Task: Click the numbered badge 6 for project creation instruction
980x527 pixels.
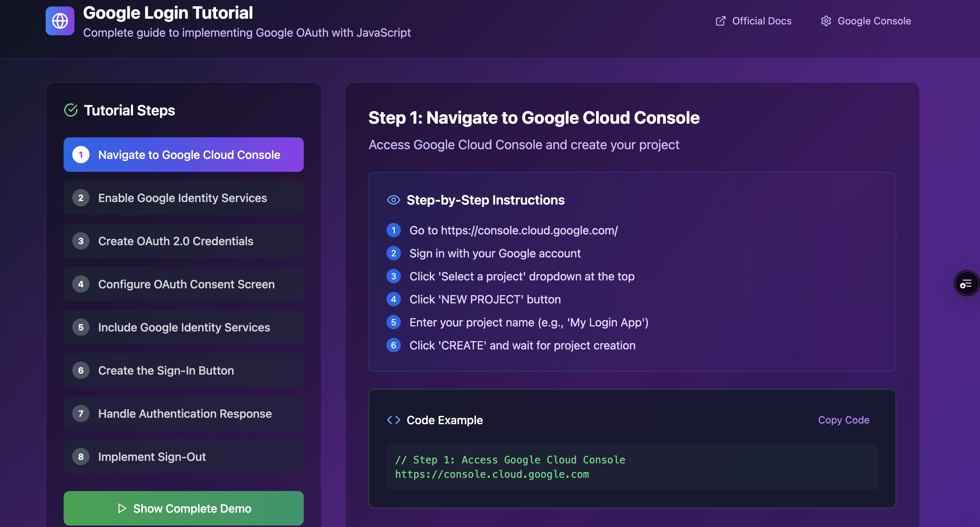Action: pyautogui.click(x=393, y=345)
